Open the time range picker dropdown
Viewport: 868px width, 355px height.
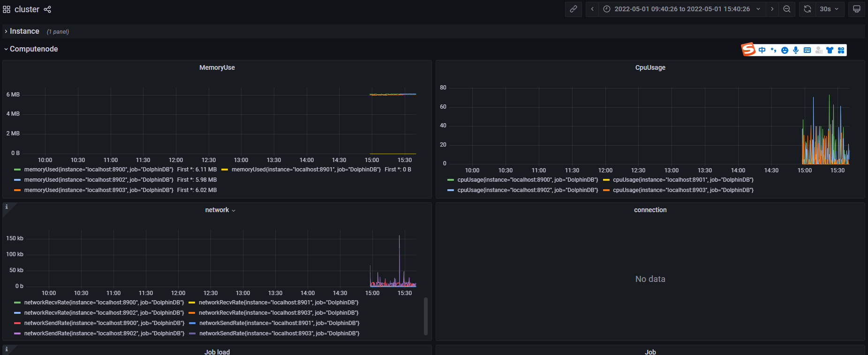click(682, 9)
